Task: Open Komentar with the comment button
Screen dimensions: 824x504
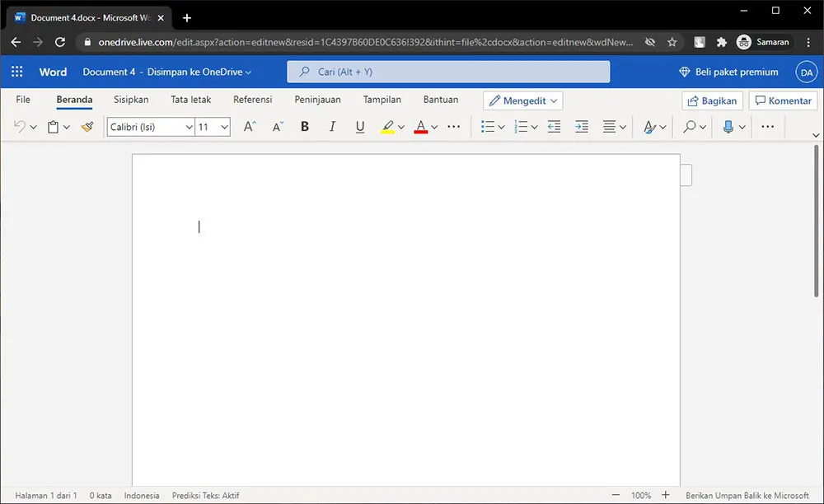Action: click(783, 100)
